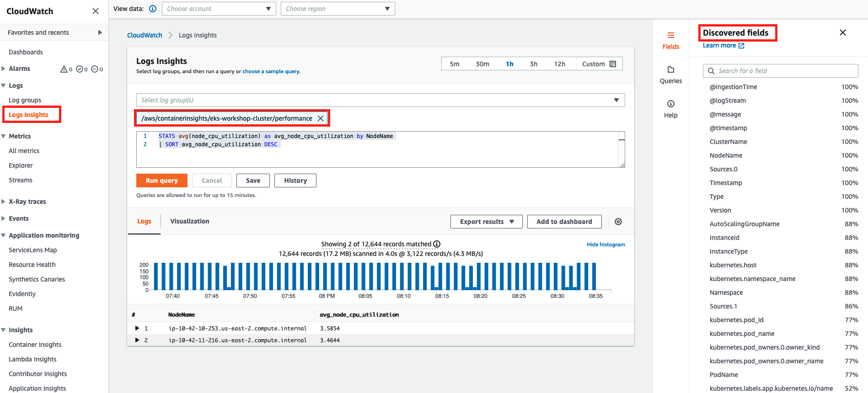Open Container Insights in sidebar

35,345
